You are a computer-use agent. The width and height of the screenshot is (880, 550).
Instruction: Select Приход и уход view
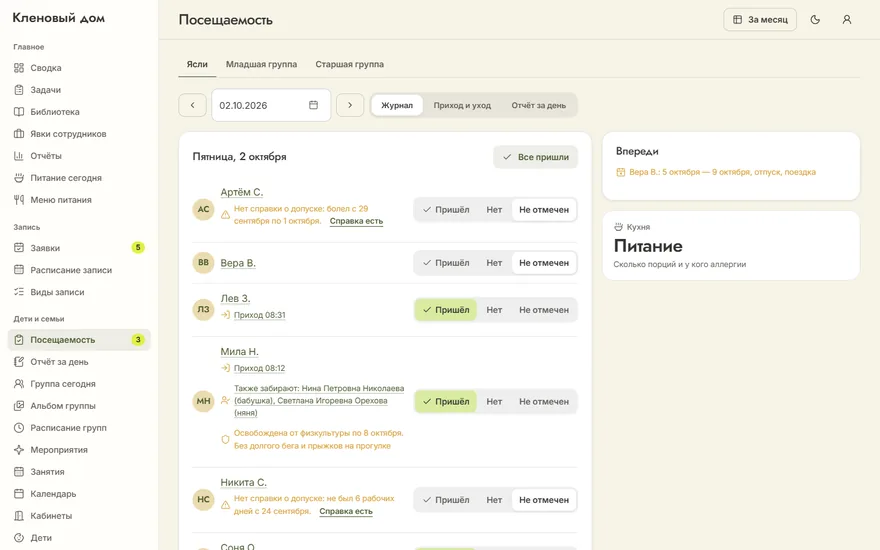tap(462, 105)
